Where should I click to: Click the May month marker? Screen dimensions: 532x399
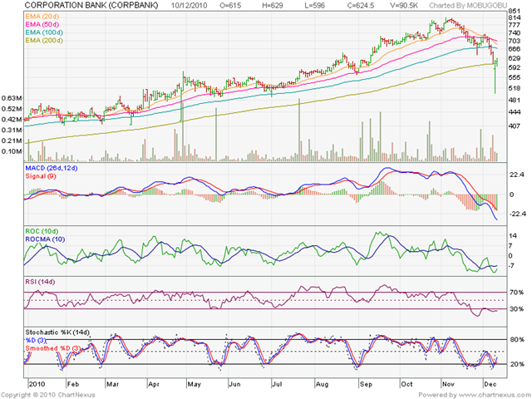(x=195, y=384)
